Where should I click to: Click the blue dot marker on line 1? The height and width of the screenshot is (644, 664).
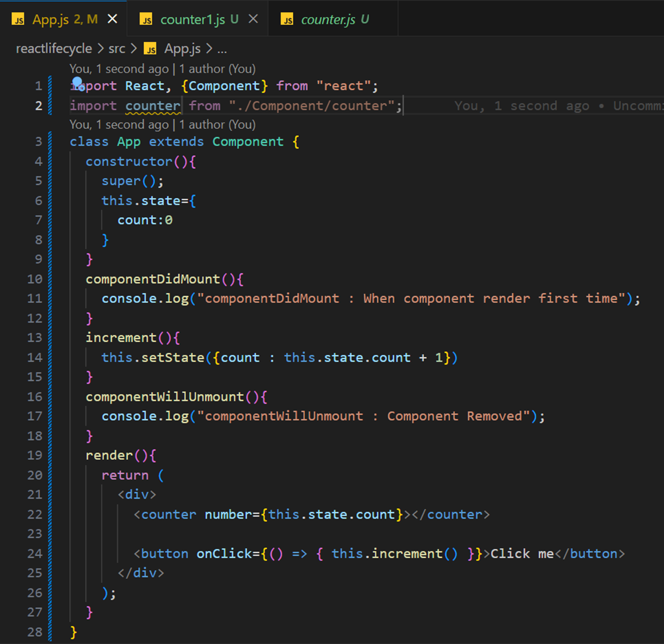pyautogui.click(x=77, y=82)
